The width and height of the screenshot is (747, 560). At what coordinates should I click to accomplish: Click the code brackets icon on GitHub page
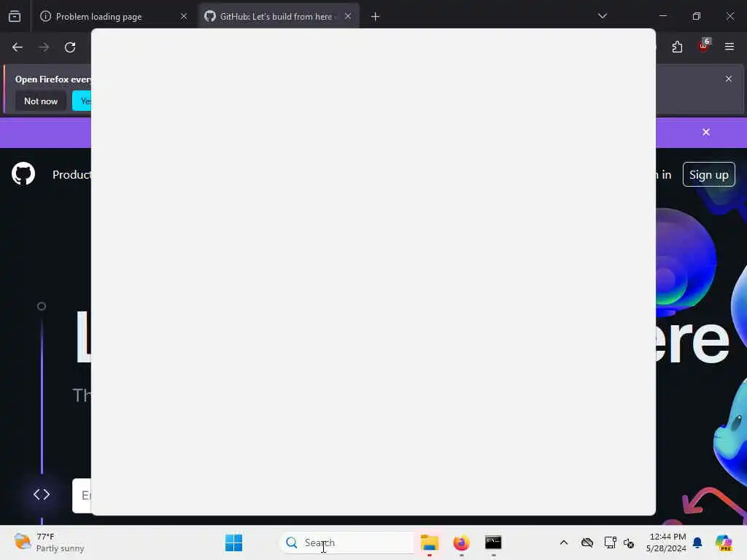(42, 494)
